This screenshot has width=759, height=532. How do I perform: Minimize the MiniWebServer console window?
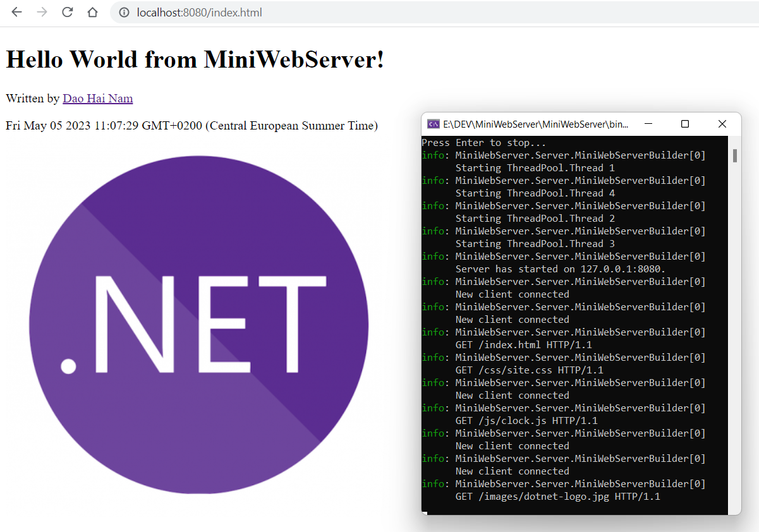click(648, 124)
